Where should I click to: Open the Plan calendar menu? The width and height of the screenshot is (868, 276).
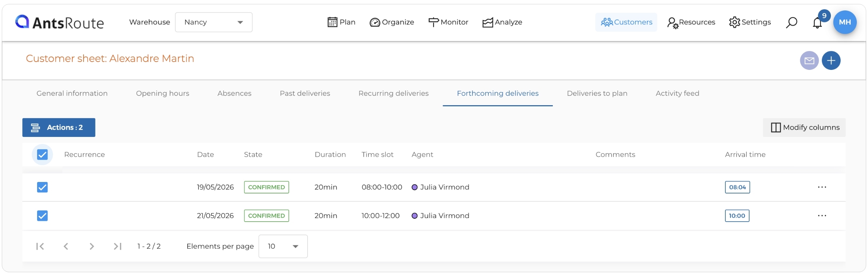coord(341,22)
